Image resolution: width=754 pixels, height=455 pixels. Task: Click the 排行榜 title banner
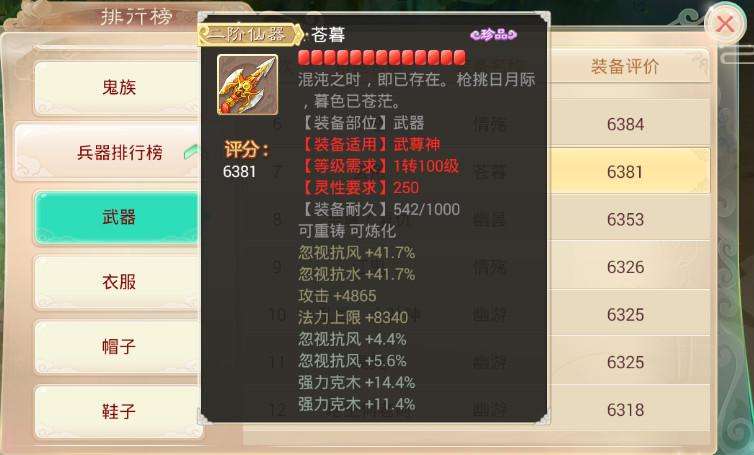click(x=136, y=16)
